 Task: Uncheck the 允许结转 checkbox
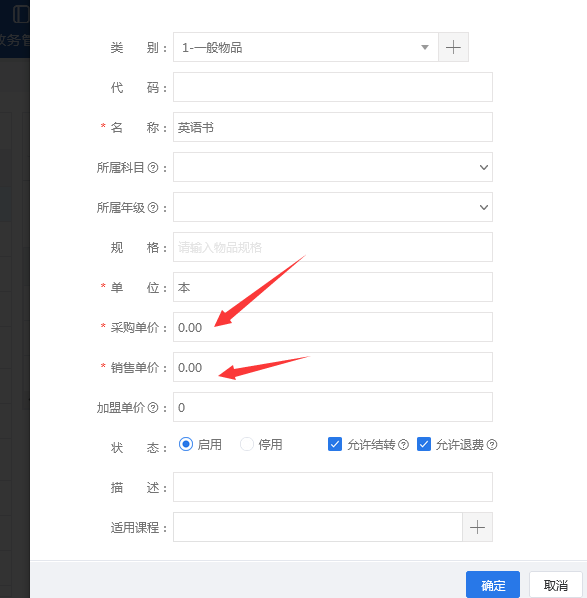pos(335,444)
